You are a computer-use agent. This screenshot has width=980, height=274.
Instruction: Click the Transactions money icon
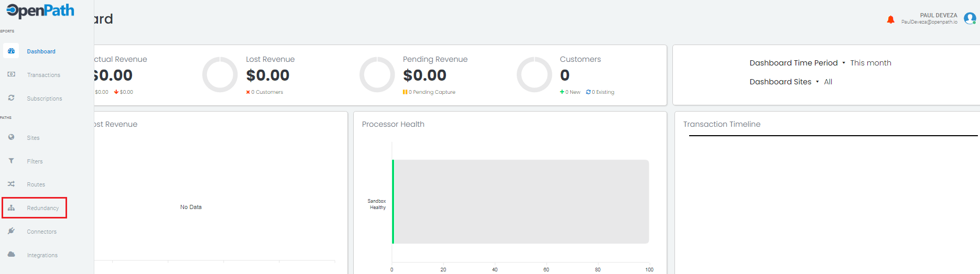coord(11,74)
